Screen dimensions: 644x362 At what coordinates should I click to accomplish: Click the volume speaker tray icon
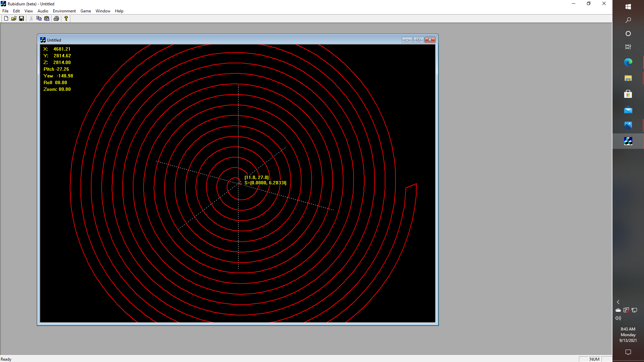pos(618,318)
